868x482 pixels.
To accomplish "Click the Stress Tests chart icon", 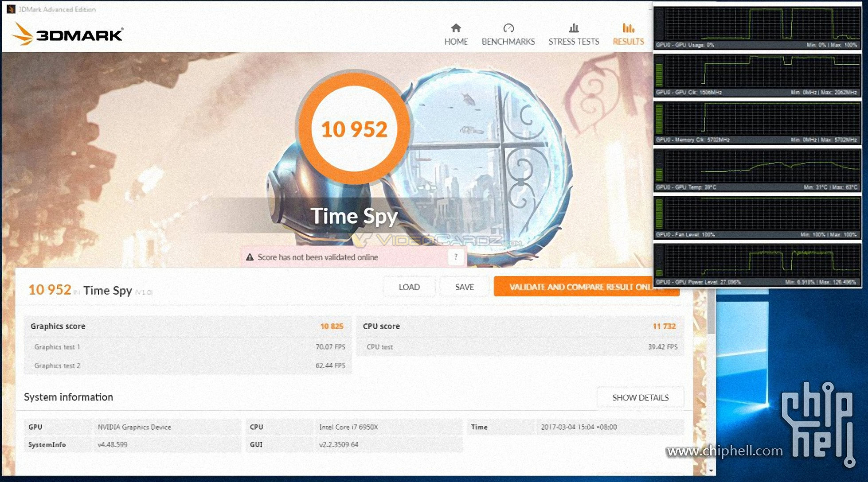I will [574, 28].
